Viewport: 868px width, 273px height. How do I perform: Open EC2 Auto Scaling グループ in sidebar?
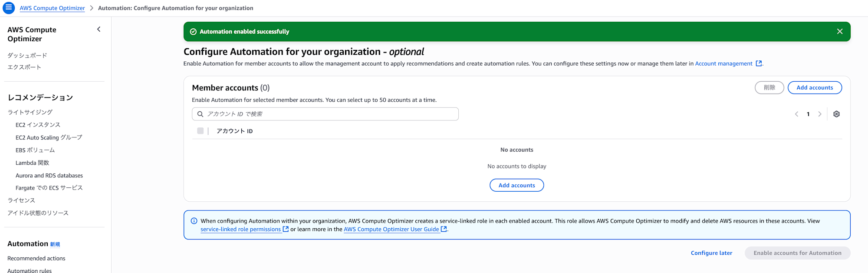coord(49,137)
